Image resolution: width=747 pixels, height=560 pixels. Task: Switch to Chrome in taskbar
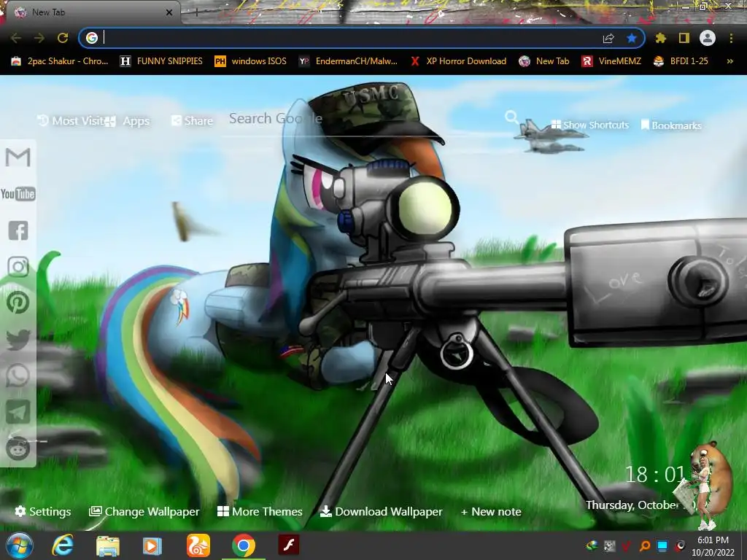pos(244,545)
